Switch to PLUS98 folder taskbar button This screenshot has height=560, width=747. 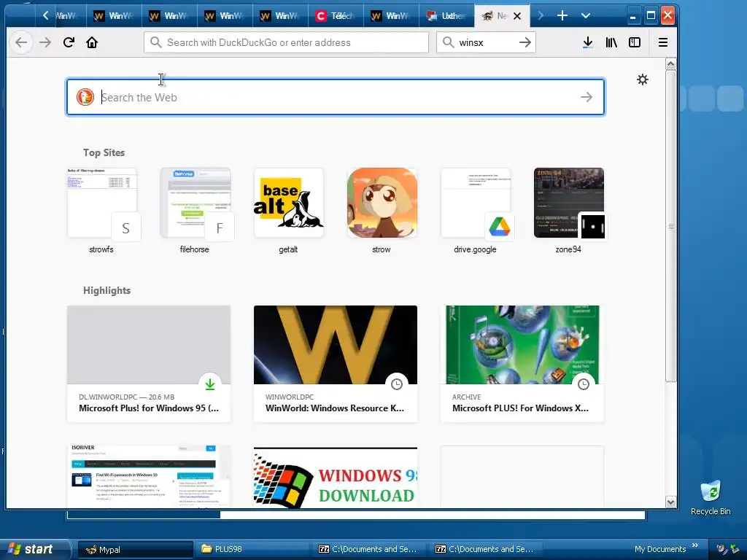click(x=252, y=549)
